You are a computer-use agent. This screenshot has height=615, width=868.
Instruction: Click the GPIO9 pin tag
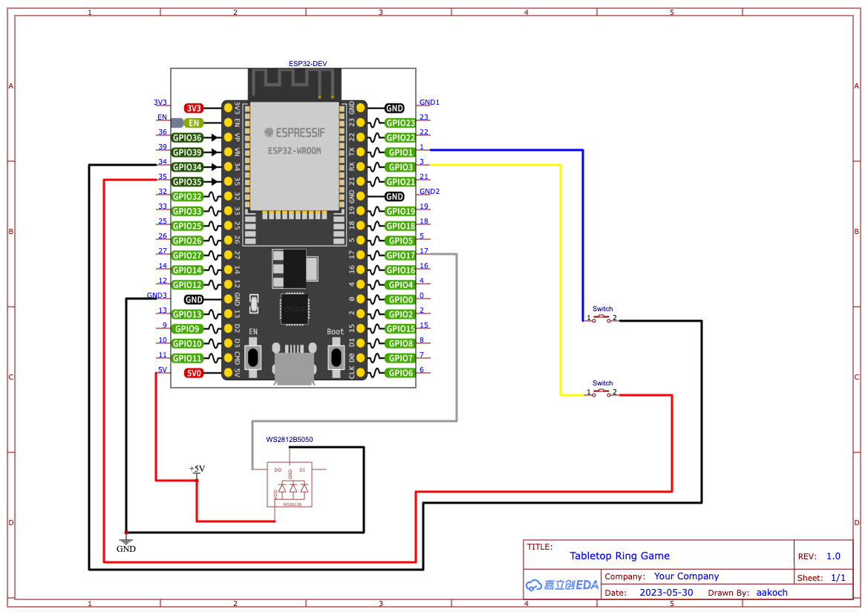coord(187,329)
